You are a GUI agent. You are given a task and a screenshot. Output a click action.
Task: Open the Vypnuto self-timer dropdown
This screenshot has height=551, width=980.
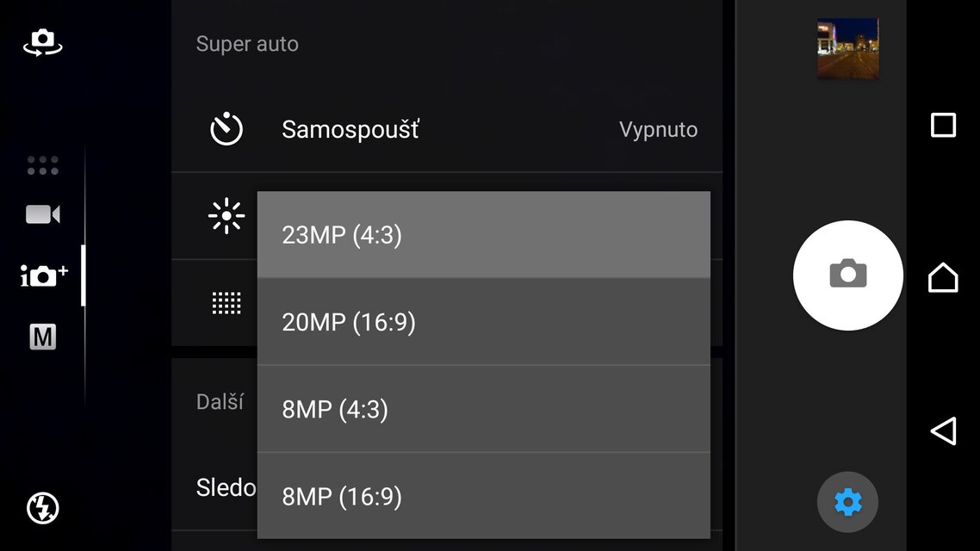click(658, 129)
